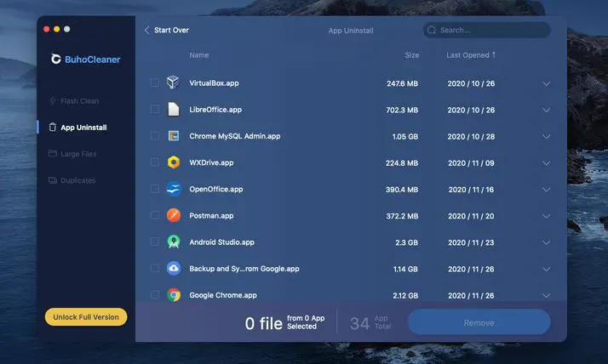Click the BuhoCleaner logo icon
This screenshot has width=608, height=364.
[x=56, y=59]
